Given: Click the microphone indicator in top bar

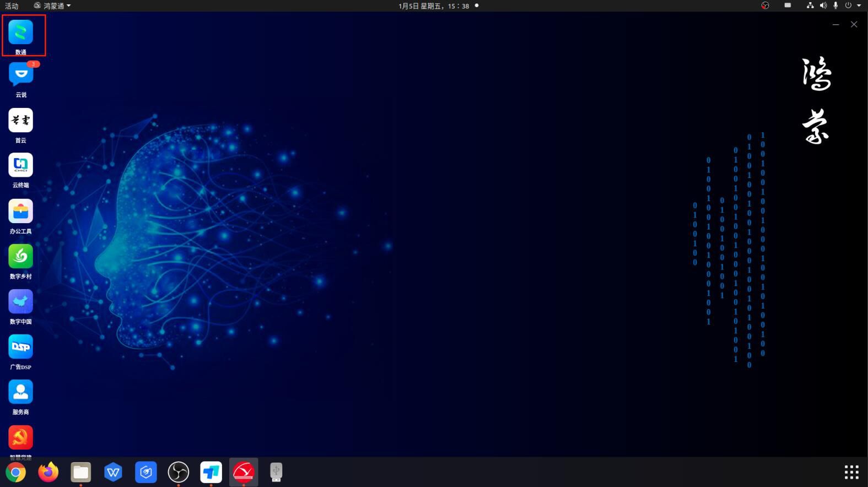Looking at the screenshot, I should [835, 6].
